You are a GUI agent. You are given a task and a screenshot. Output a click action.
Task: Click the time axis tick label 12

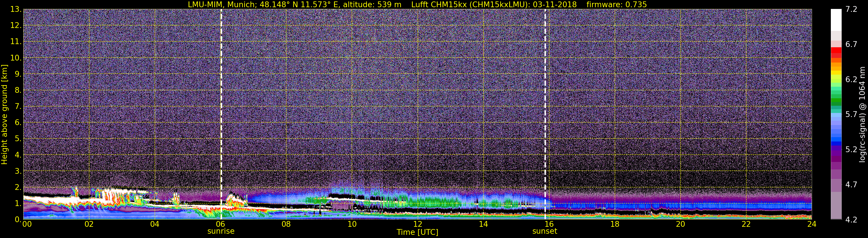[x=417, y=224]
